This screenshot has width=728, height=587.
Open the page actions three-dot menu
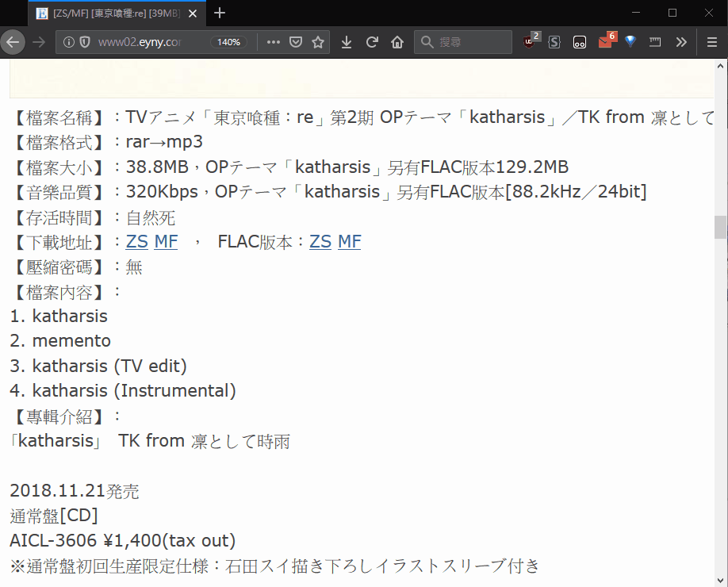pos(274,42)
